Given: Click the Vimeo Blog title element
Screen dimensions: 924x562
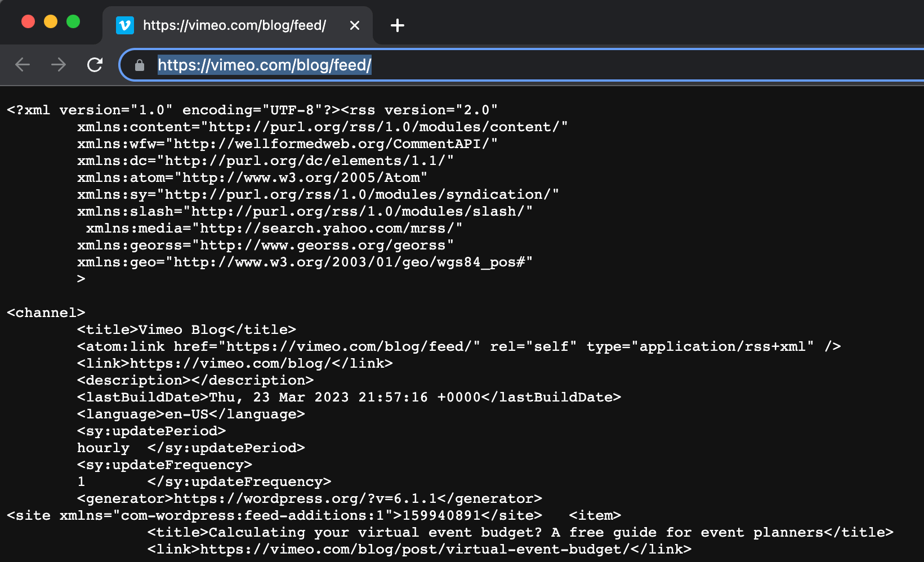Looking at the screenshot, I should (x=186, y=329).
